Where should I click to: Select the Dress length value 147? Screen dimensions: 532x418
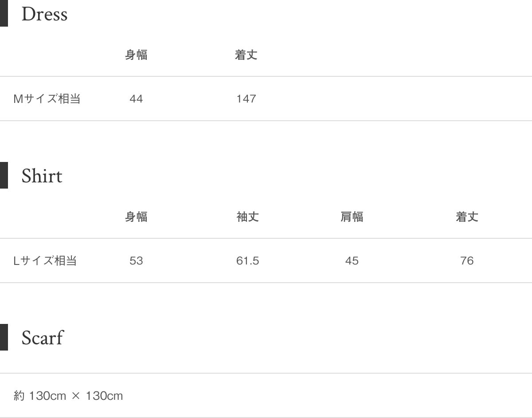[x=246, y=99]
